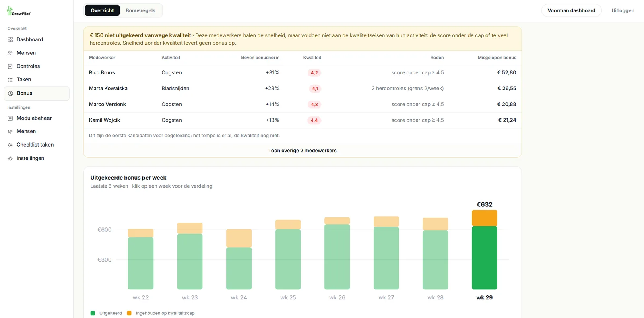The height and width of the screenshot is (318, 644).
Task: Click the GrowPilot logo
Action: pos(19,11)
